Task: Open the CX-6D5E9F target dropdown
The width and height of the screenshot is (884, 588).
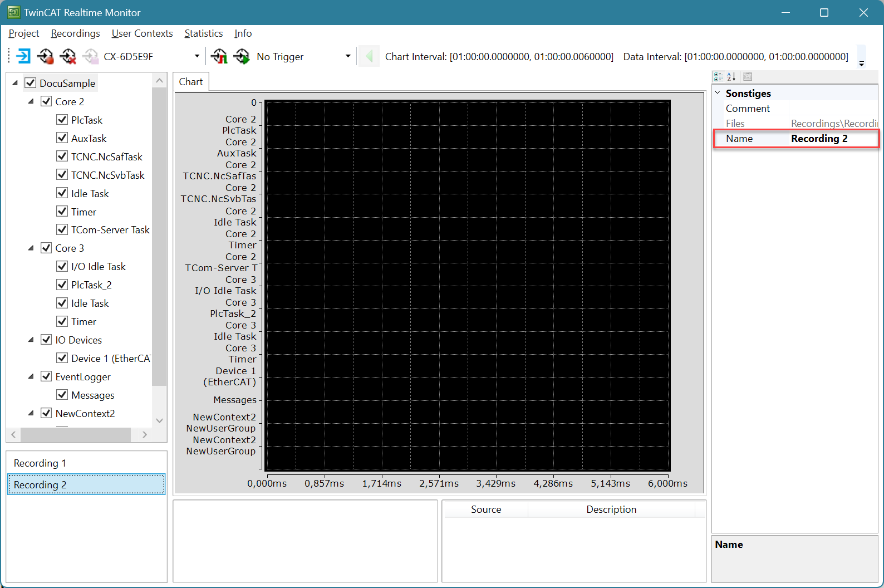Action: click(197, 56)
